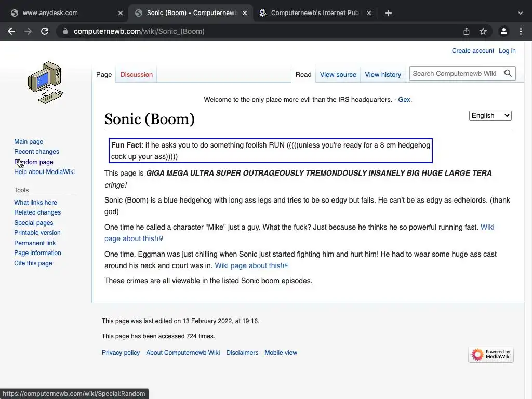The width and height of the screenshot is (532, 399).
Task: Open the View history tab
Action: point(383,75)
